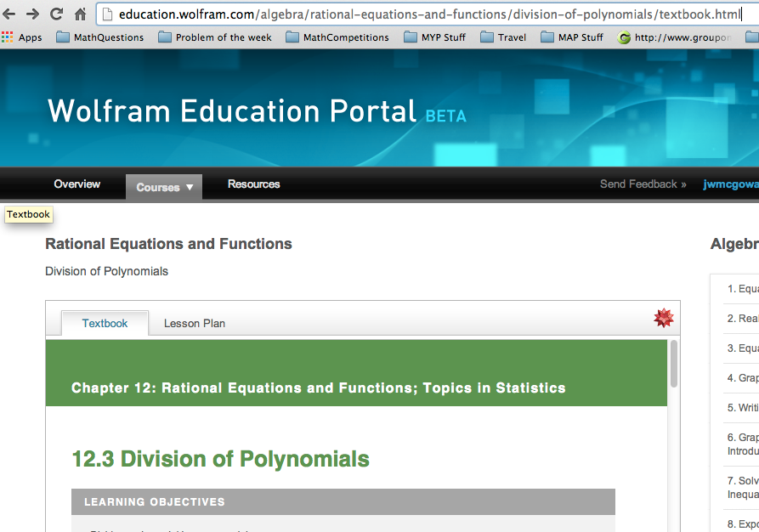
Task: Click the LEARNING OBJECTIVES header bar
Action: click(343, 502)
